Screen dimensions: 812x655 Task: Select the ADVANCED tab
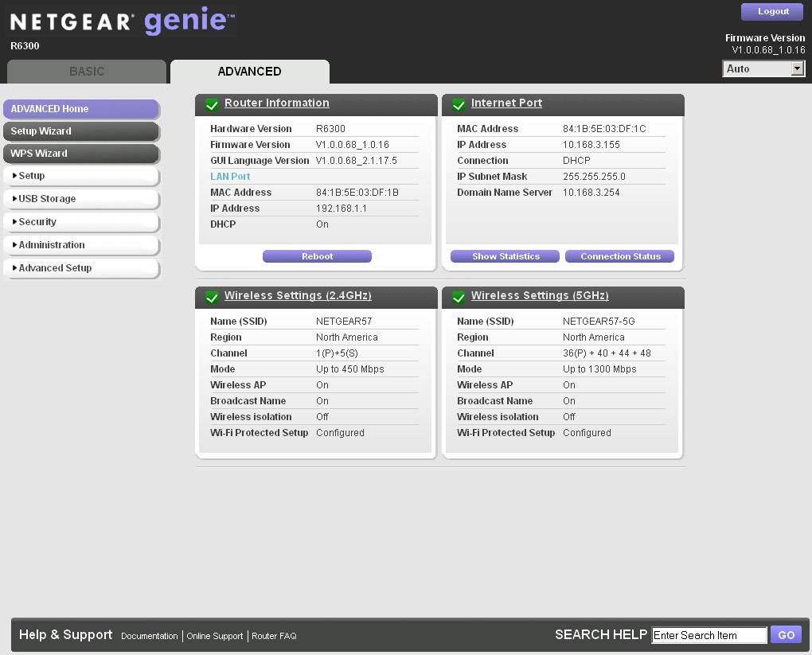(250, 72)
